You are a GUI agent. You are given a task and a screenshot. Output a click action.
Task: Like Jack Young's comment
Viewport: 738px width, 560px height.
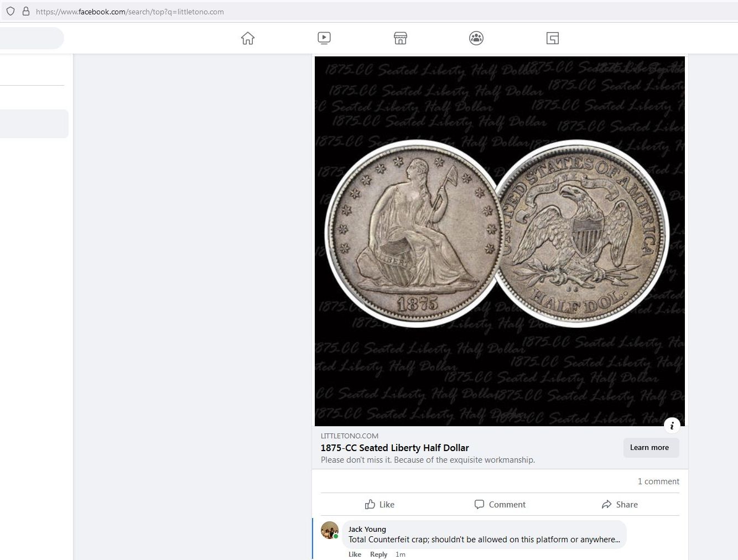[x=355, y=554]
